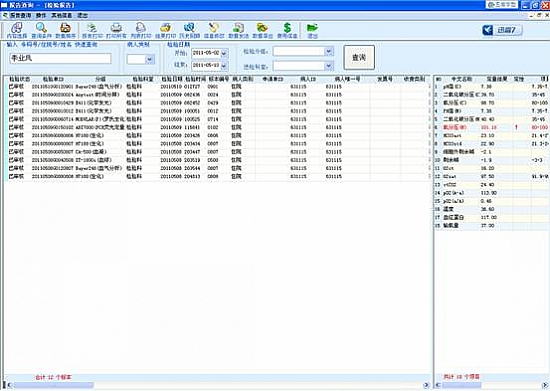The width and height of the screenshot is (550, 391).
Task: Open the 操作 menu in the menu bar
Action: coord(41,15)
